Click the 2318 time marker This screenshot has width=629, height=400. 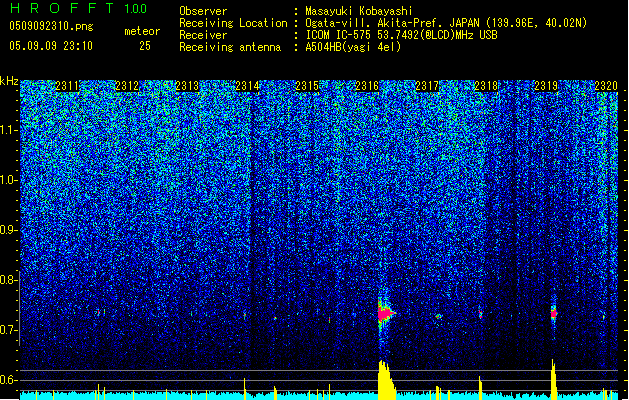tap(486, 86)
